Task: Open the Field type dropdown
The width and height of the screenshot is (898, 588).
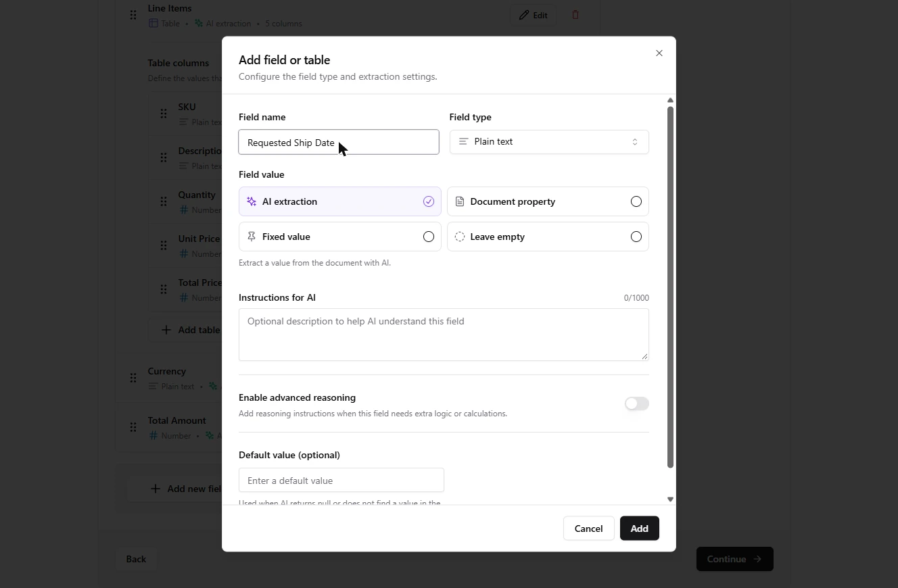Action: click(x=549, y=142)
